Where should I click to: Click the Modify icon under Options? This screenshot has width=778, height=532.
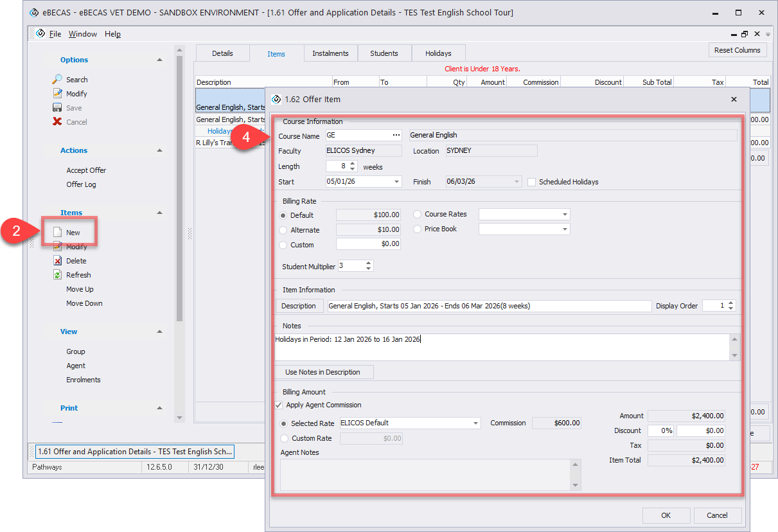[57, 94]
